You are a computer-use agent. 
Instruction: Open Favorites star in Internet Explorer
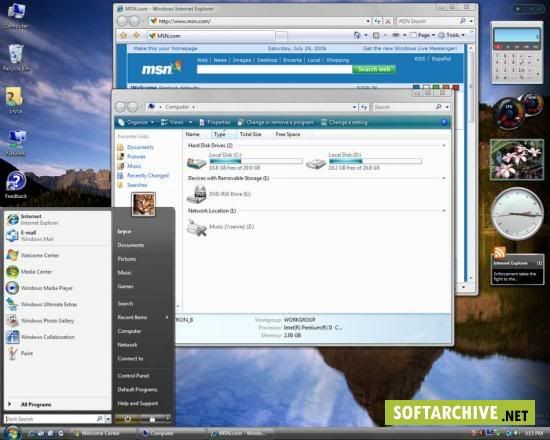coord(123,35)
